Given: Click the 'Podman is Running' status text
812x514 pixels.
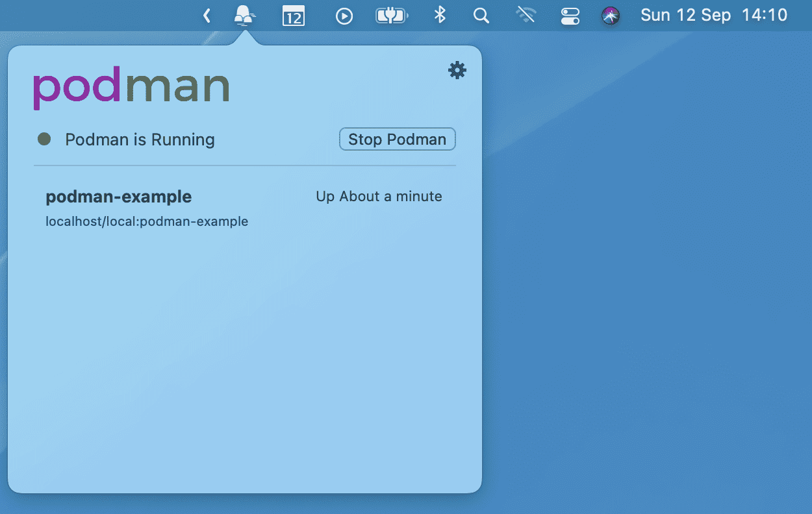Looking at the screenshot, I should coord(140,140).
